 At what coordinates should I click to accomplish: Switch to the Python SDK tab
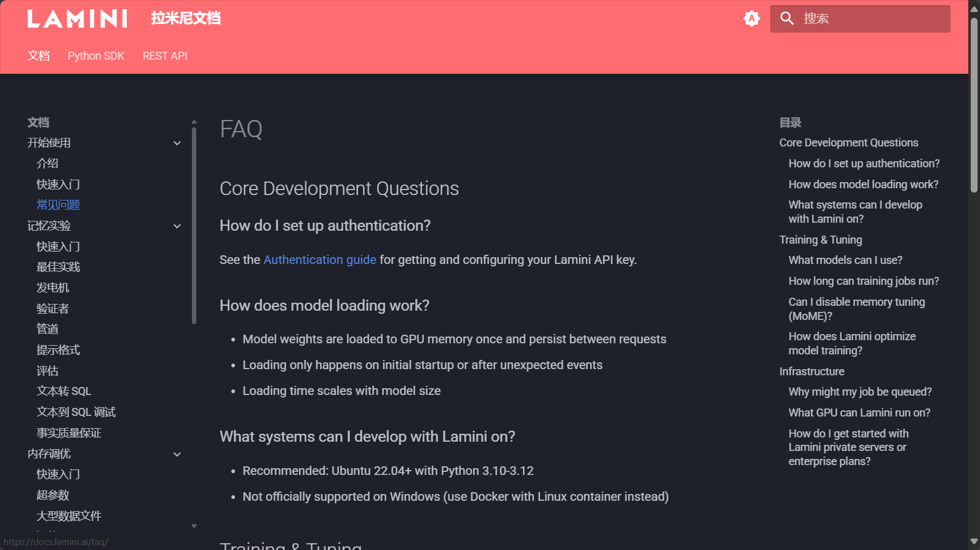[96, 56]
